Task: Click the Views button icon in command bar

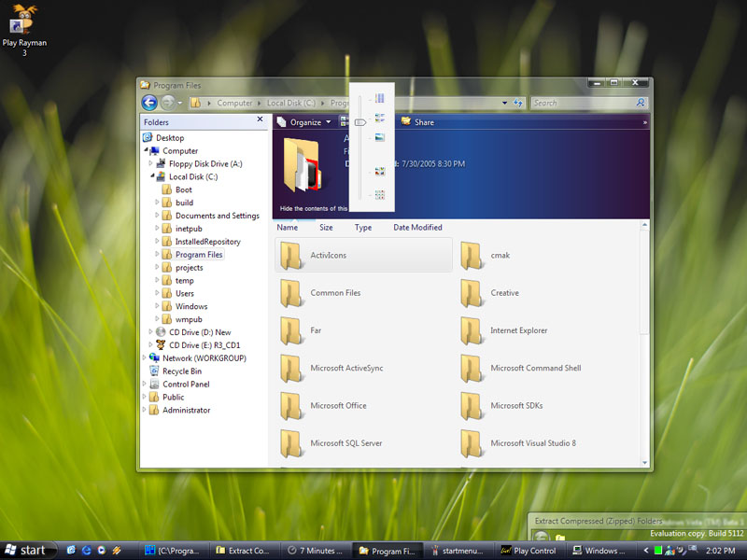Action: pyautogui.click(x=344, y=122)
